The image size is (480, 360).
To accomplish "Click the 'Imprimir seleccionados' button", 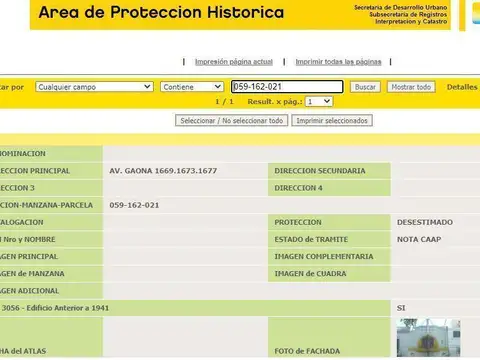I will tap(332, 121).
